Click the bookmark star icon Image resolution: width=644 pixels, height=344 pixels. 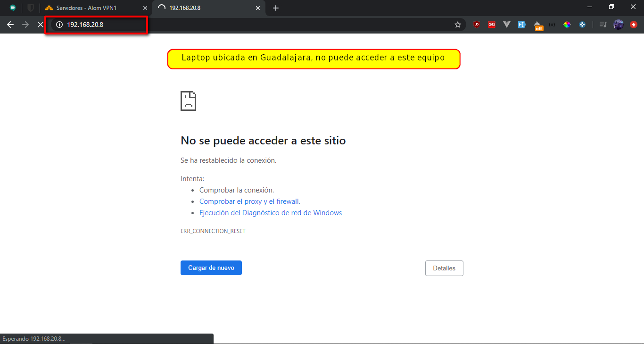point(457,25)
